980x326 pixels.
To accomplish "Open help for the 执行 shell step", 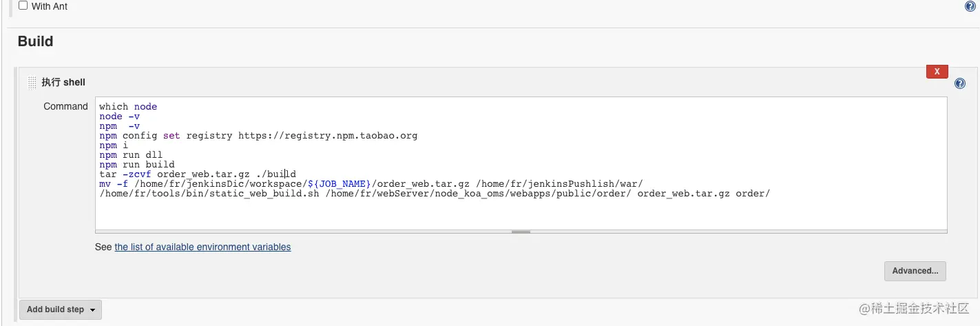I will (x=960, y=83).
